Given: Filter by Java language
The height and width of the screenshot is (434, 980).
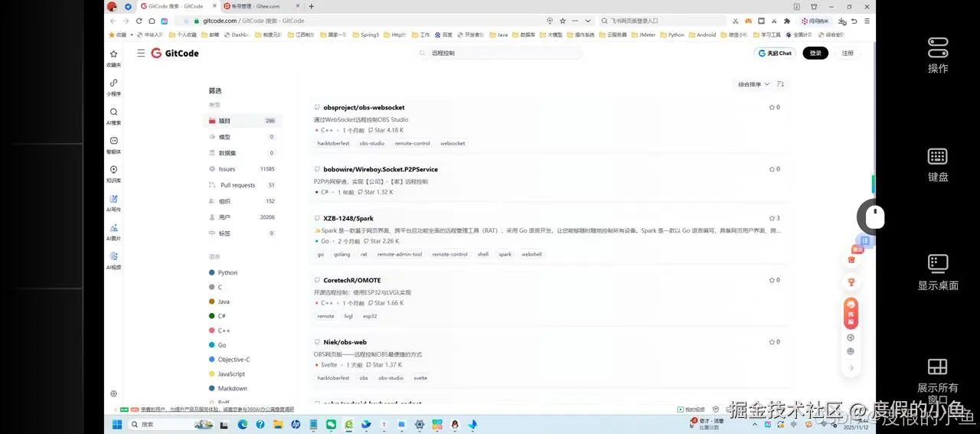Looking at the screenshot, I should 219,302.
